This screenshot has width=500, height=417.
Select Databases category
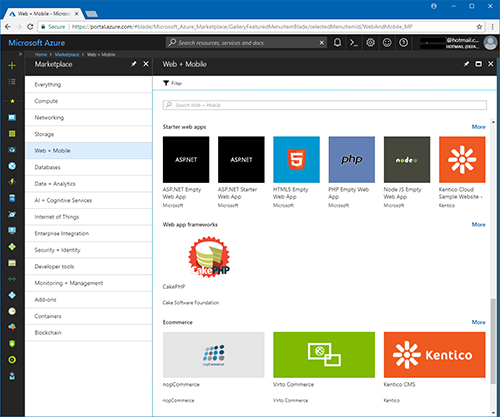(89, 167)
